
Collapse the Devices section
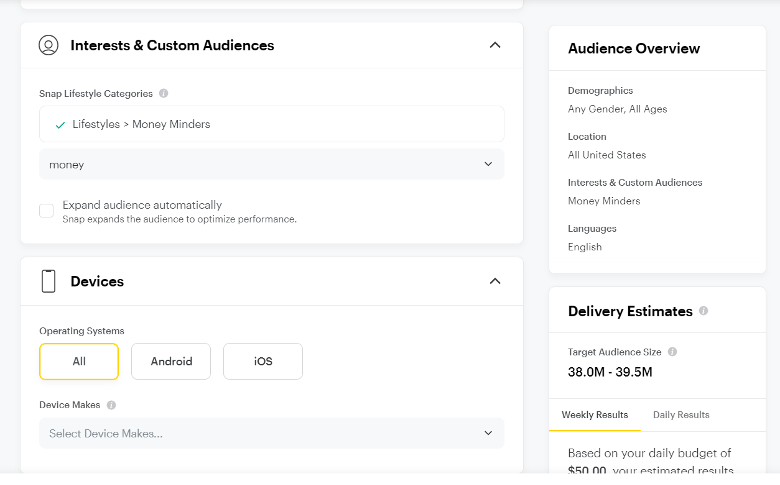coord(495,281)
